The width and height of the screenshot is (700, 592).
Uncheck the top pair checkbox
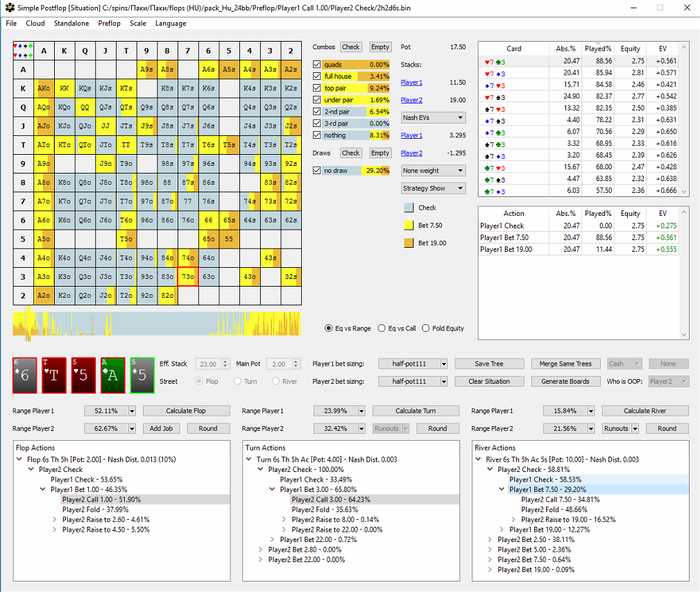[317, 88]
